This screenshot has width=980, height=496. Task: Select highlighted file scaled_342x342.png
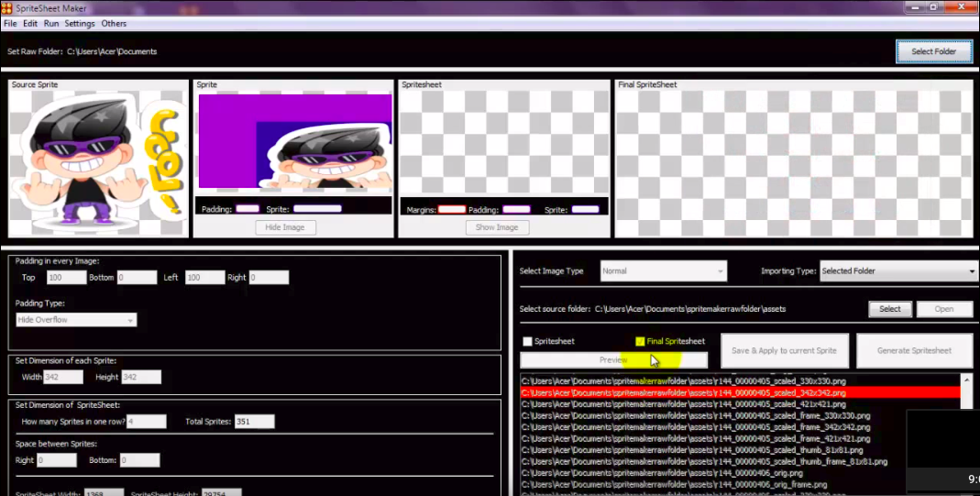pyautogui.click(x=740, y=393)
